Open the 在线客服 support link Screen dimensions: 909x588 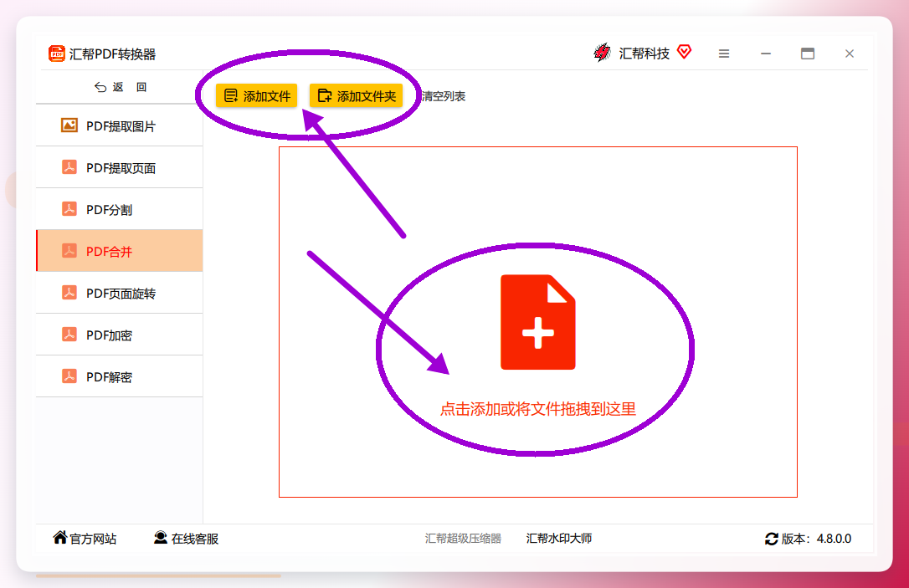click(x=186, y=538)
